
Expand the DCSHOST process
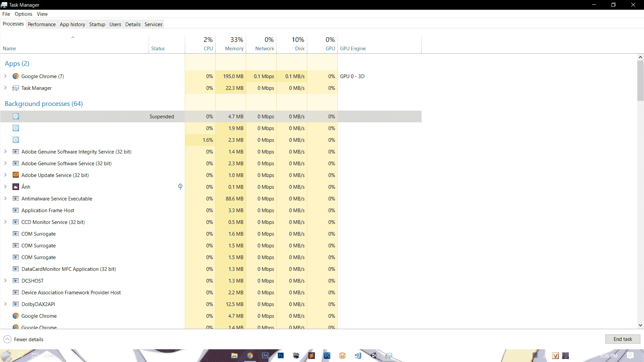5,281
